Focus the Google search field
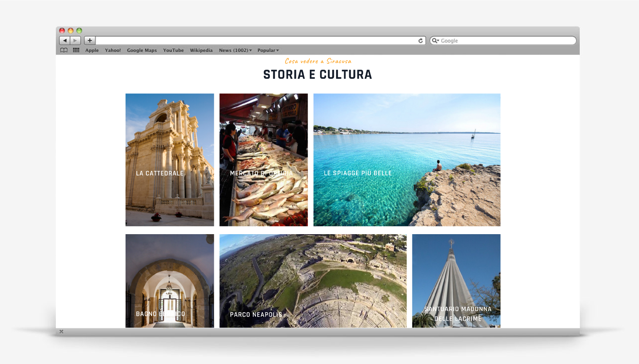 503,40
